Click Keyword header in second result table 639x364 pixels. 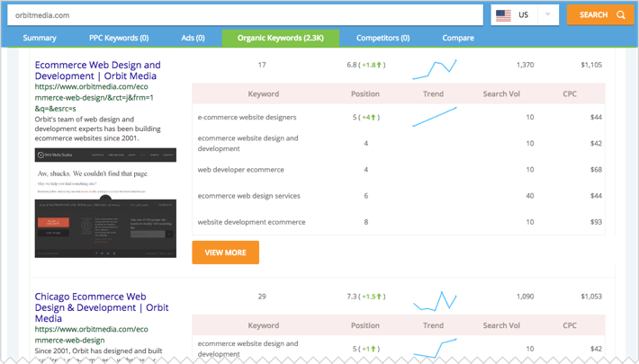(264, 325)
